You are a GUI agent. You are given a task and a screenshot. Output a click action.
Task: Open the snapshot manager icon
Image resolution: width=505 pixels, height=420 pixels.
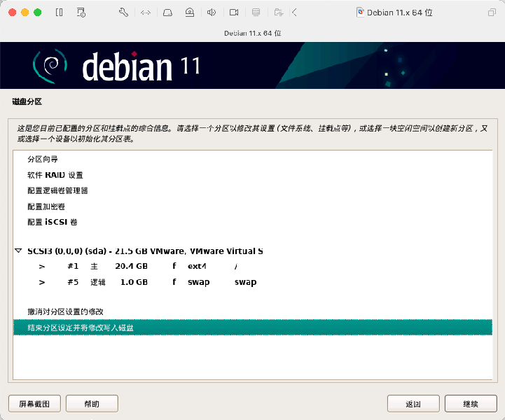pyautogui.click(x=81, y=13)
